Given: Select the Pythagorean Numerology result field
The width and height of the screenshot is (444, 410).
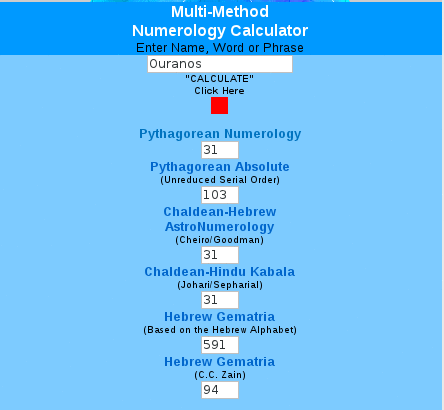Looking at the screenshot, I should pyautogui.click(x=220, y=150).
